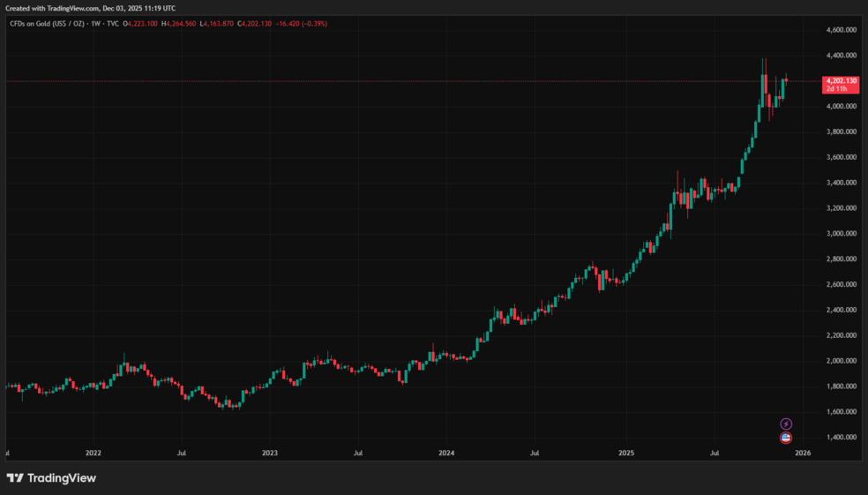Click the US flag economic event icon
Image resolution: width=868 pixels, height=495 pixels.
tap(786, 438)
